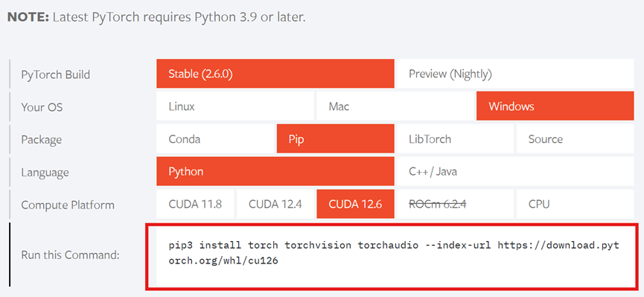Pick the Pip package option

(x=336, y=139)
